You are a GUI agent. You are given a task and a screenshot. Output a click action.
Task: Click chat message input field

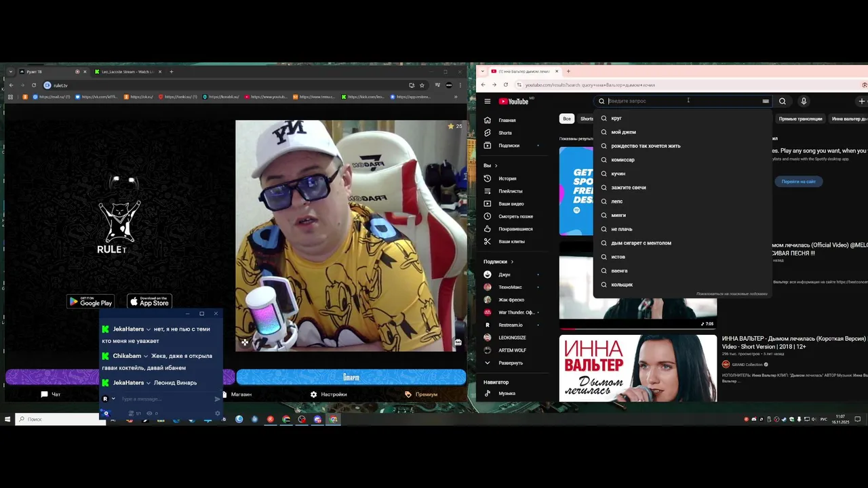[x=165, y=399]
